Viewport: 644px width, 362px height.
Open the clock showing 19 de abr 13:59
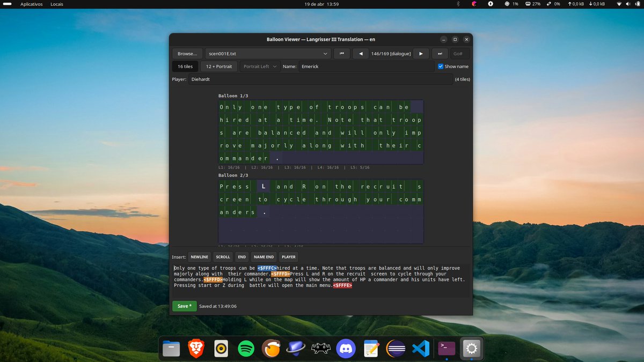click(x=321, y=4)
